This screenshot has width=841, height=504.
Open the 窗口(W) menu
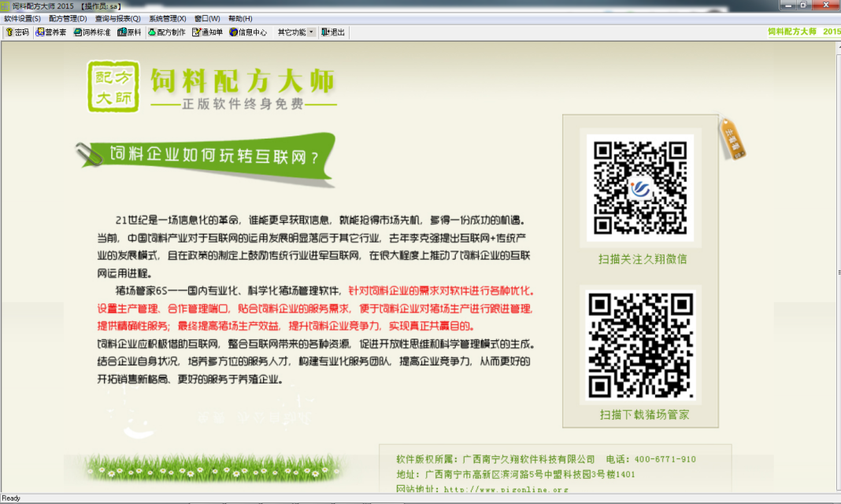coord(207,18)
